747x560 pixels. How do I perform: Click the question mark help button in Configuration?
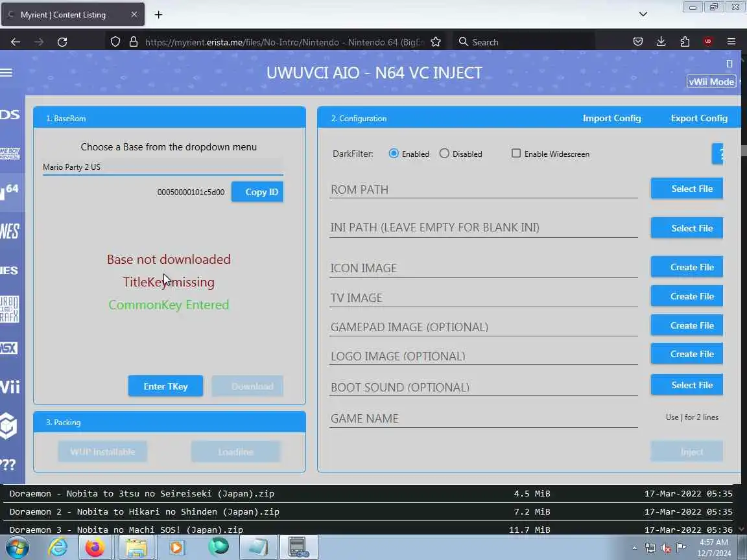coord(718,154)
